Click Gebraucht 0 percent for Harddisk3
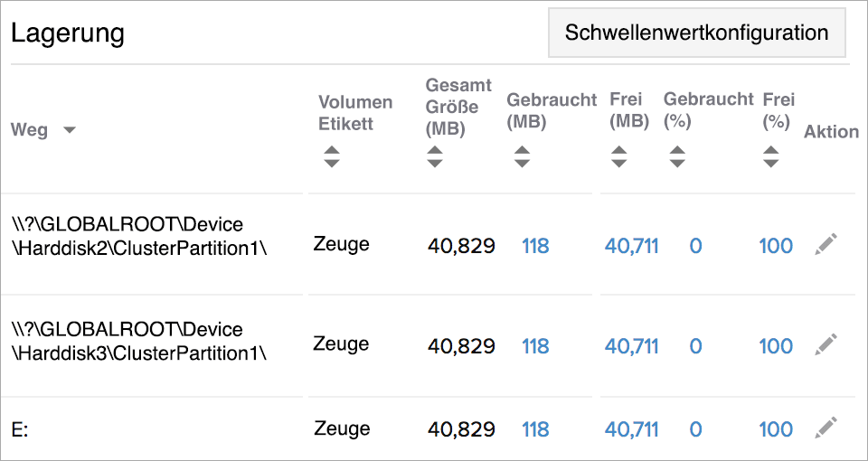The width and height of the screenshot is (868, 461). [695, 346]
